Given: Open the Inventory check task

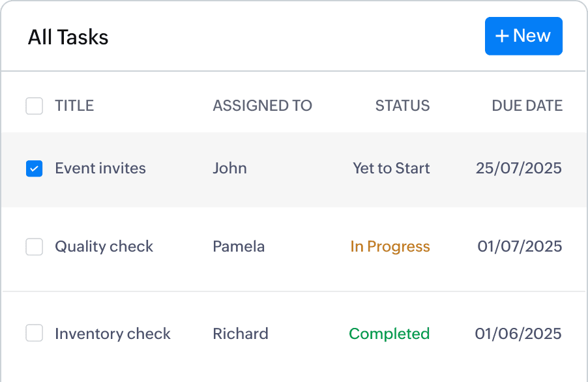Looking at the screenshot, I should coord(113,334).
